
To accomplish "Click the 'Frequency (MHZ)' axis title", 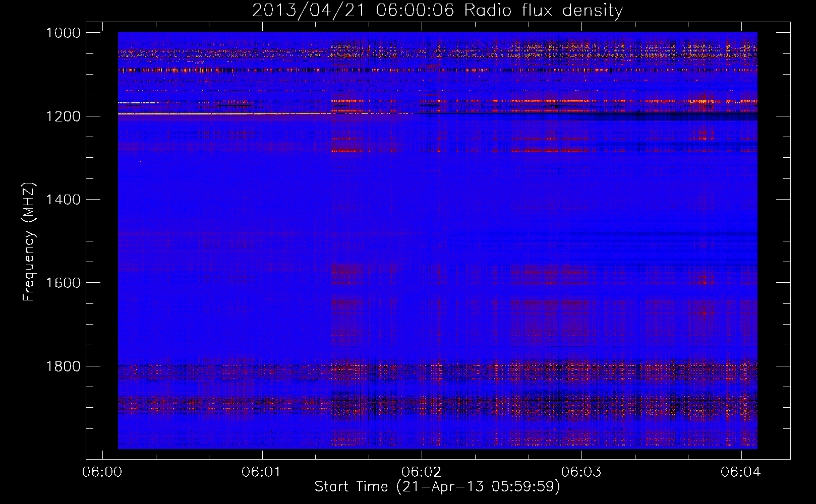I will [29, 242].
